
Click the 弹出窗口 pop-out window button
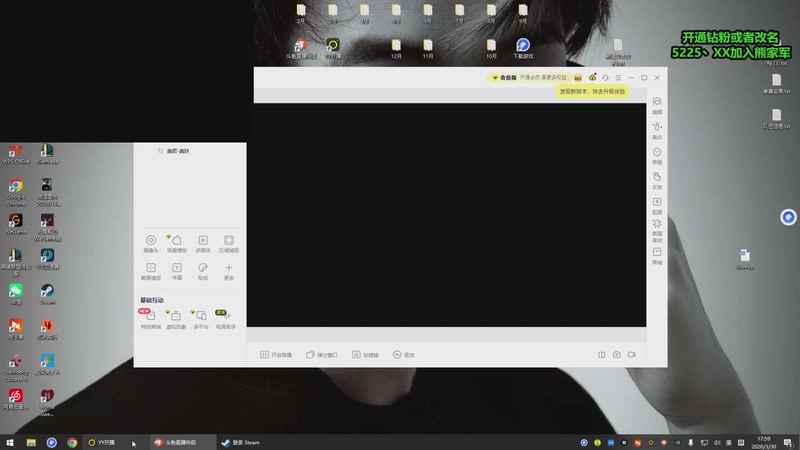pyautogui.click(x=321, y=355)
